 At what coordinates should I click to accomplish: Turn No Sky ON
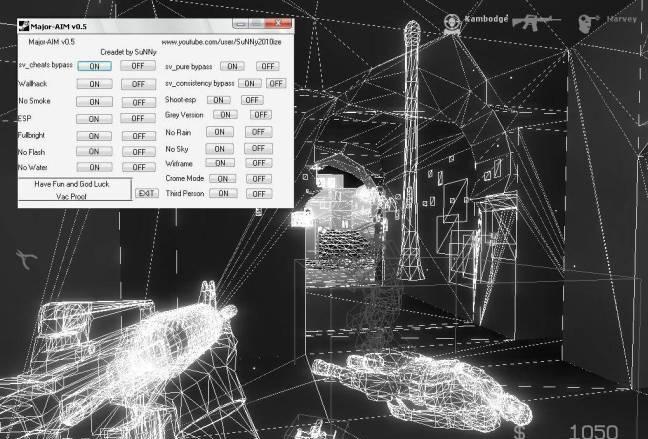[x=219, y=148]
